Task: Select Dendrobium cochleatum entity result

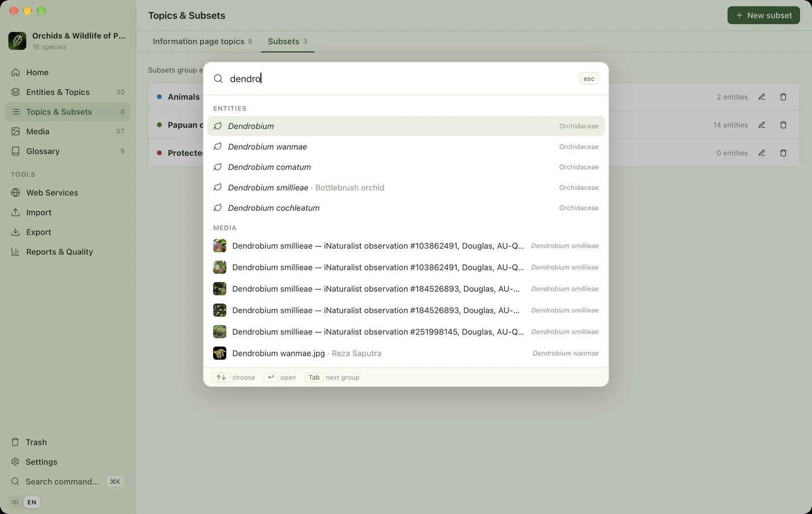Action: (405, 208)
